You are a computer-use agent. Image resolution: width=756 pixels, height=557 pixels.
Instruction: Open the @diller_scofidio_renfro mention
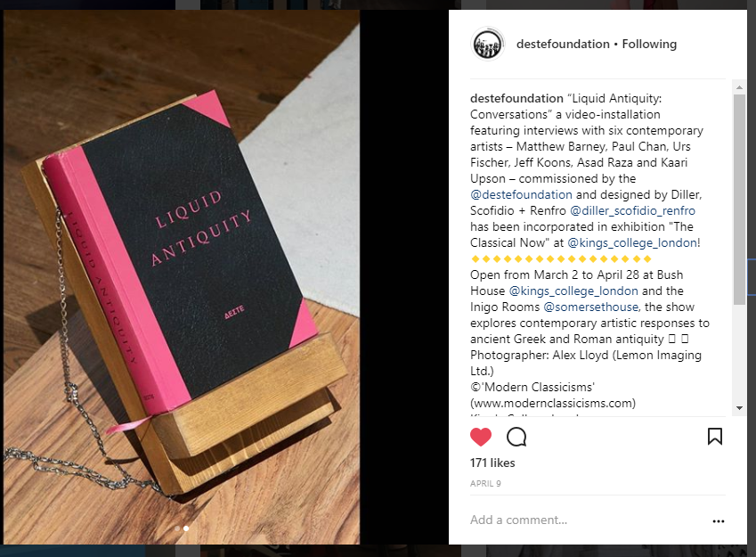tap(632, 211)
